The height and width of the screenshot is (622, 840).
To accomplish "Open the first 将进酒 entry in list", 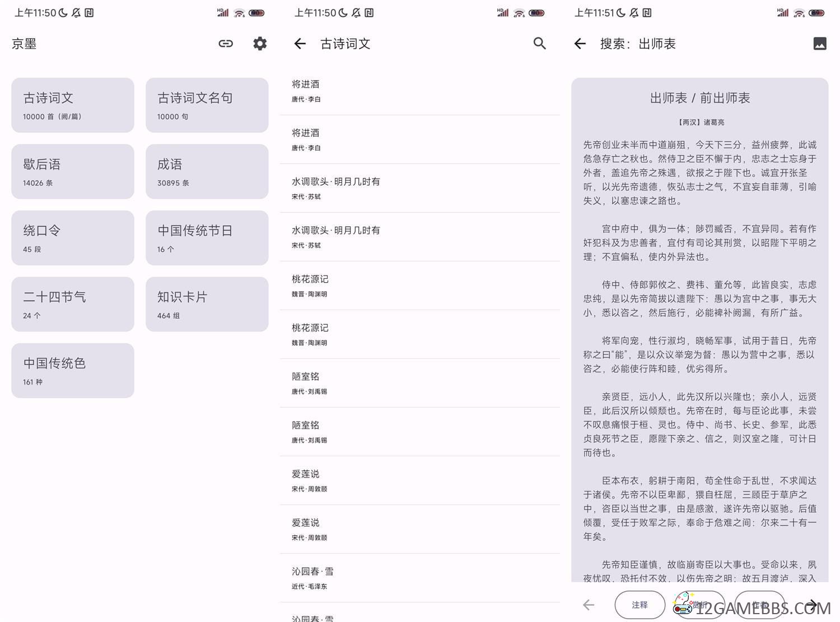I will tap(420, 91).
